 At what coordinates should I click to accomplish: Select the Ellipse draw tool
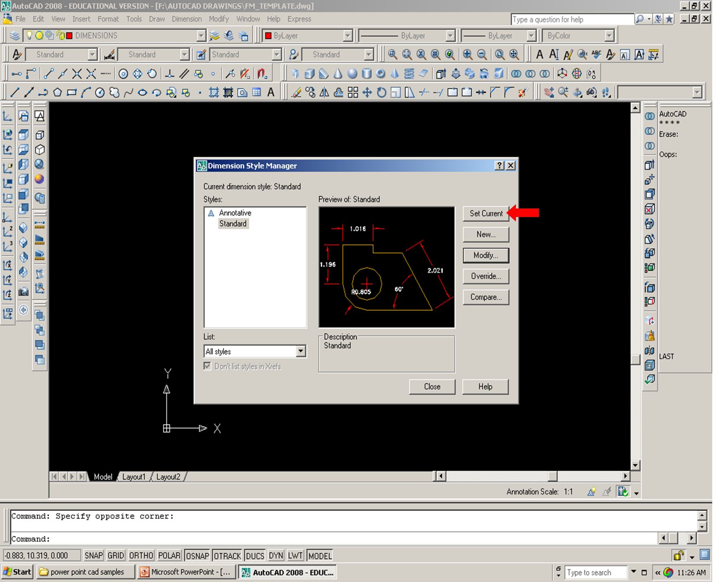coord(143,92)
